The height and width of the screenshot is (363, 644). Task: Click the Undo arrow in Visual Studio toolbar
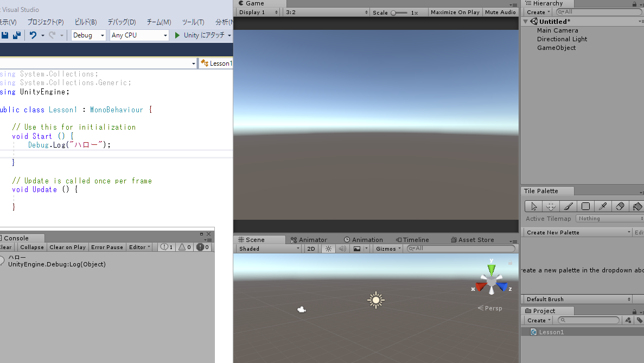(x=33, y=35)
